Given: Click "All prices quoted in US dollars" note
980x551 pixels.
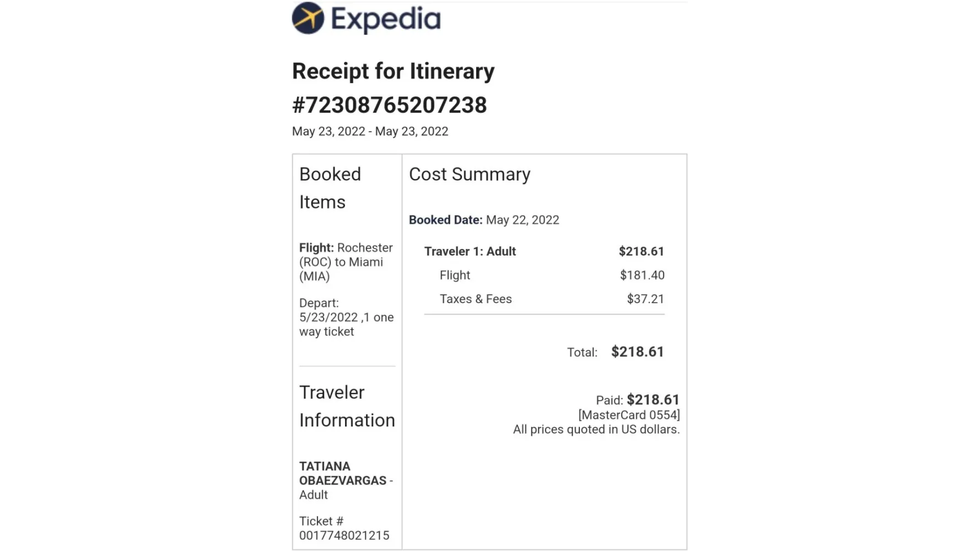Looking at the screenshot, I should [x=596, y=430].
